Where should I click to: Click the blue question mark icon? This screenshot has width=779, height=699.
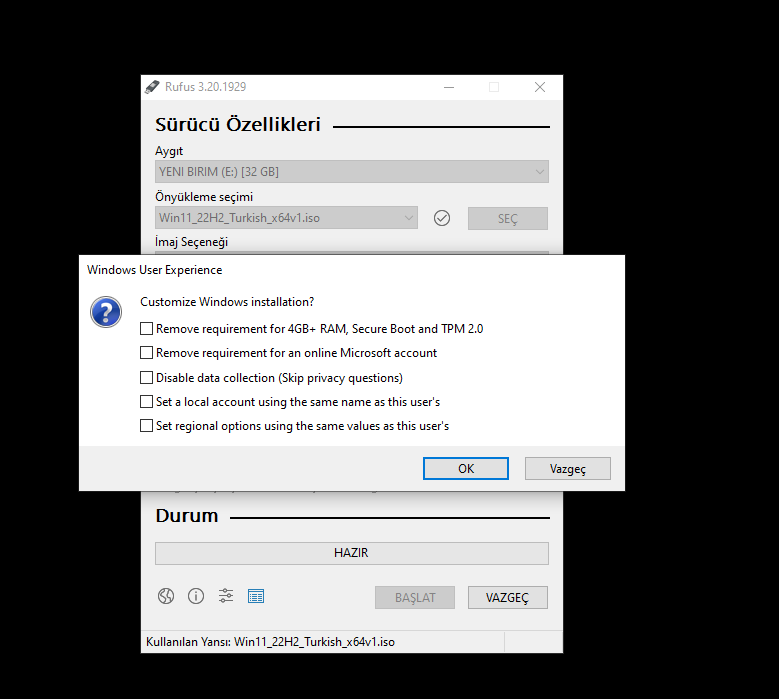[106, 312]
